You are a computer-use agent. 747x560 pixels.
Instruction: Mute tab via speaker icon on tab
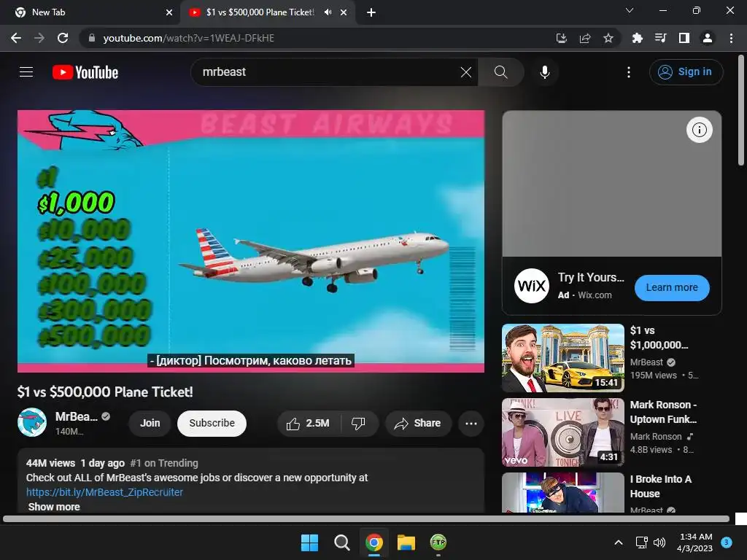click(328, 12)
